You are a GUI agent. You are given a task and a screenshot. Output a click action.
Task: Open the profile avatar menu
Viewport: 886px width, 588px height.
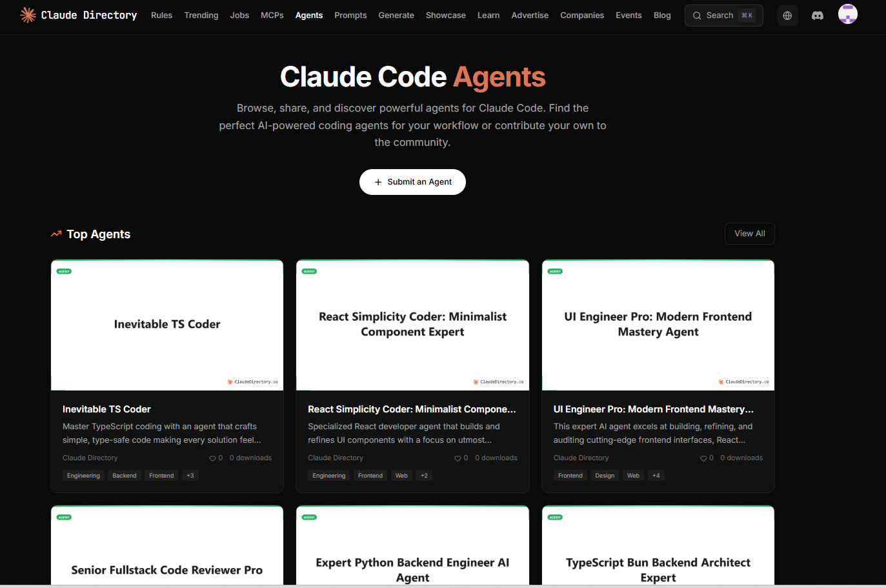pyautogui.click(x=848, y=14)
